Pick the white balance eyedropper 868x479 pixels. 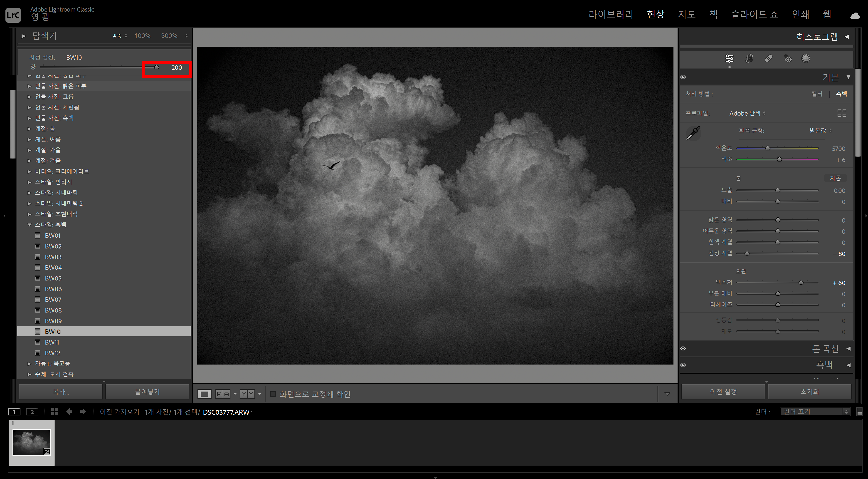point(693,133)
